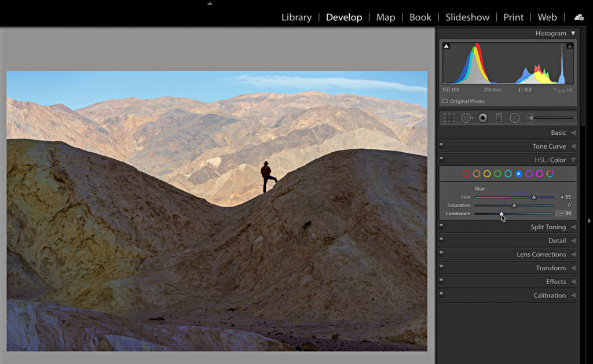Expand the Lens Corrections panel triangle
Screen dimensions: 593x364
573,255
